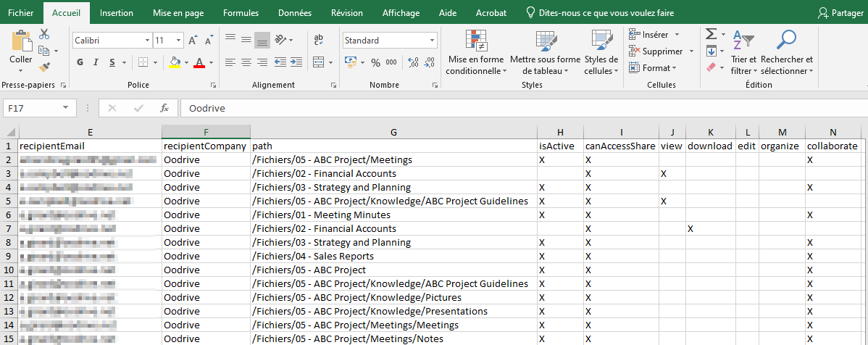Open the Police group dialog launcher
Image resolution: width=868 pixels, height=345 pixels.
click(213, 86)
